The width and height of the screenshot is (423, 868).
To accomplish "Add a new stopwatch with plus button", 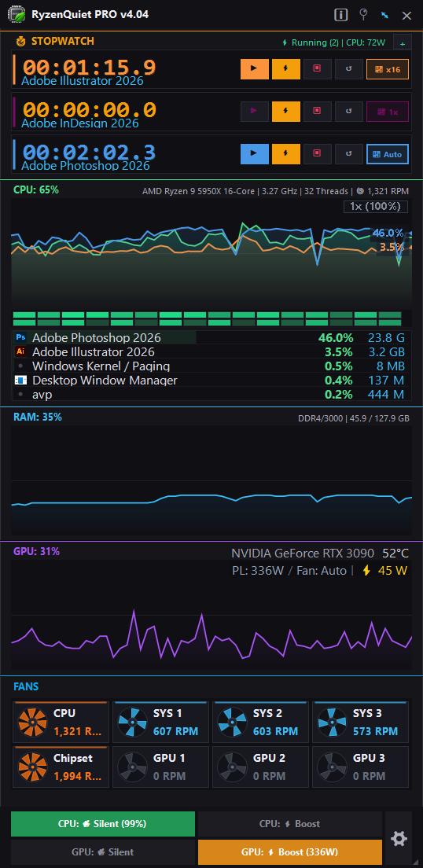I will pos(402,42).
